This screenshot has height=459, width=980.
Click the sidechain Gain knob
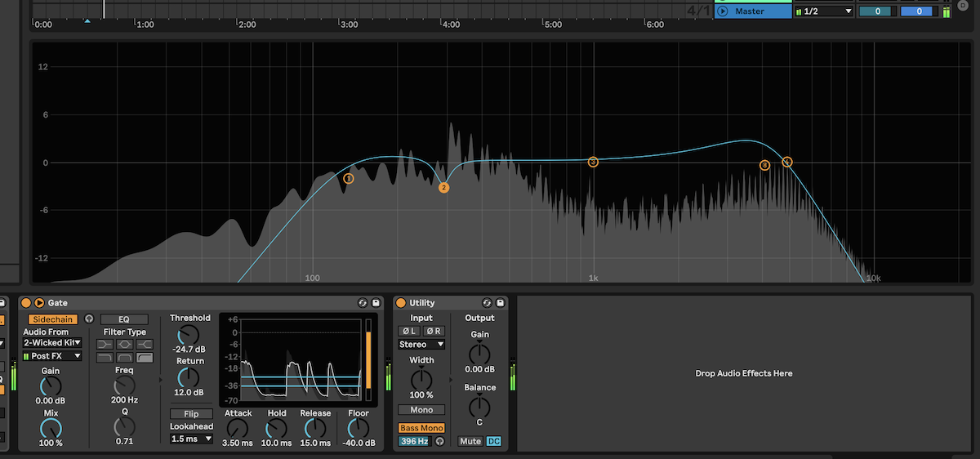click(51, 385)
